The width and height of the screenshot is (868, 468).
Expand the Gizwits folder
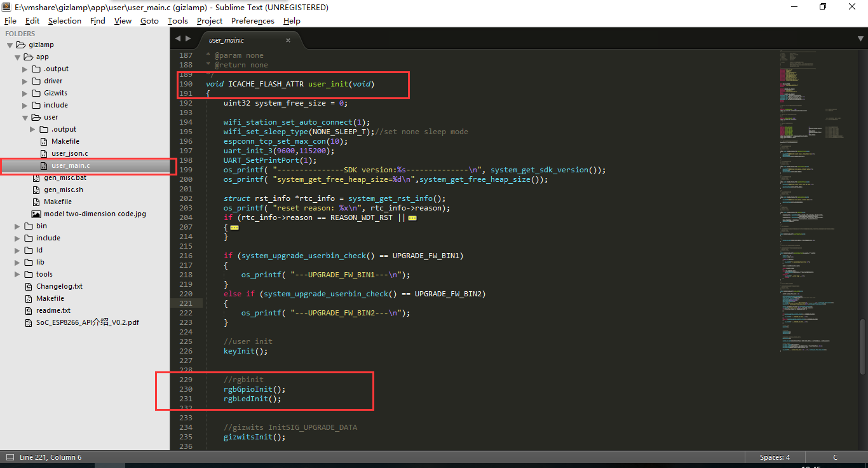click(25, 93)
